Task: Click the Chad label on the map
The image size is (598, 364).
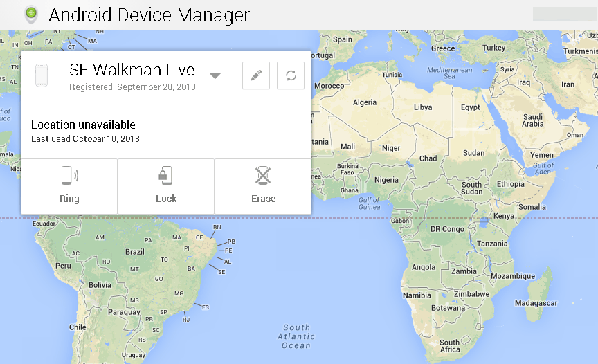Action: [x=428, y=158]
